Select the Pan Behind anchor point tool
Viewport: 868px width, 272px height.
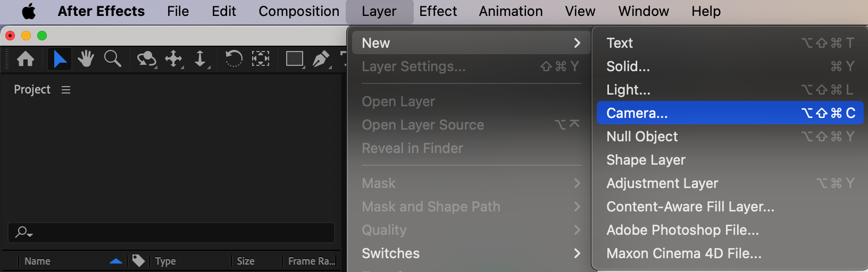(260, 58)
